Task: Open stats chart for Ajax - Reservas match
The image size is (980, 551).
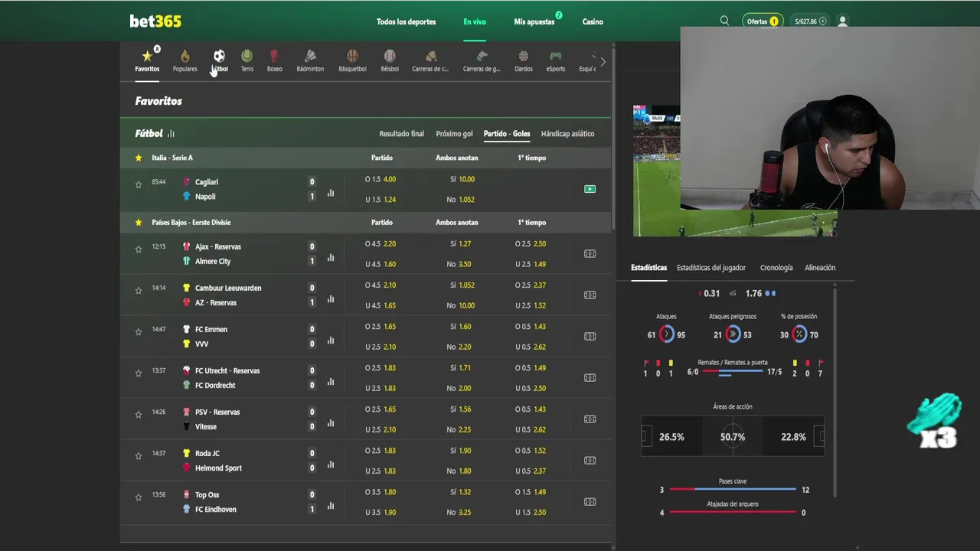Action: pyautogui.click(x=331, y=258)
